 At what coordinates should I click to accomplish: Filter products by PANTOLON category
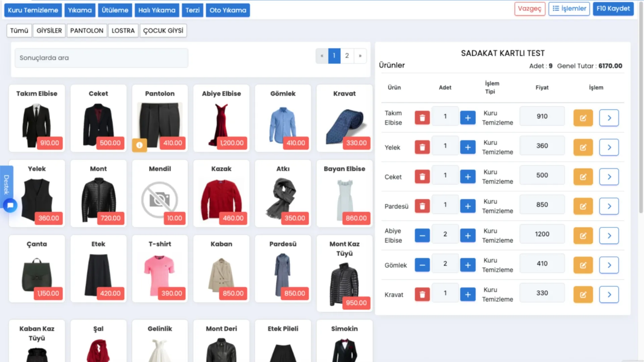click(87, 31)
